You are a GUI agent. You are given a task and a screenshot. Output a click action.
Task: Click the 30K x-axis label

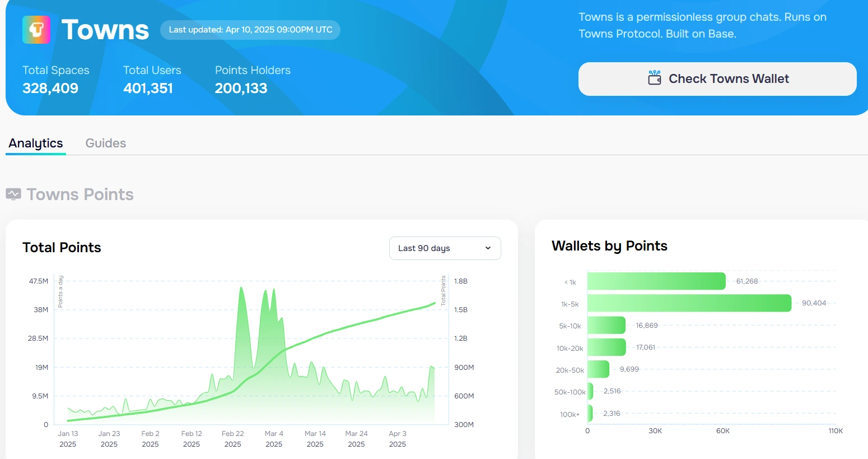click(x=655, y=431)
